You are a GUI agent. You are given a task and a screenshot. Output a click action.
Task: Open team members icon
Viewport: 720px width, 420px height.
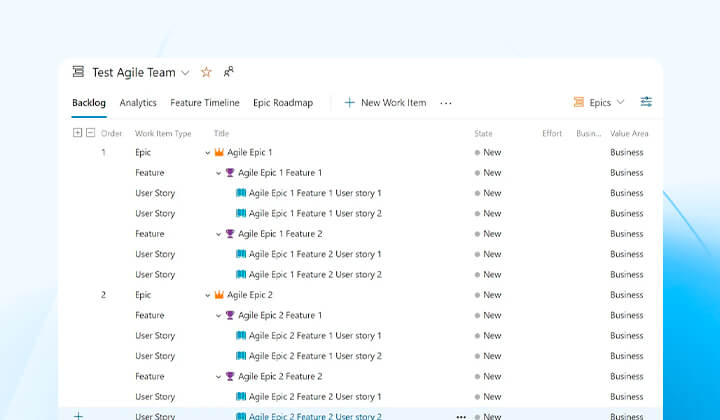228,72
